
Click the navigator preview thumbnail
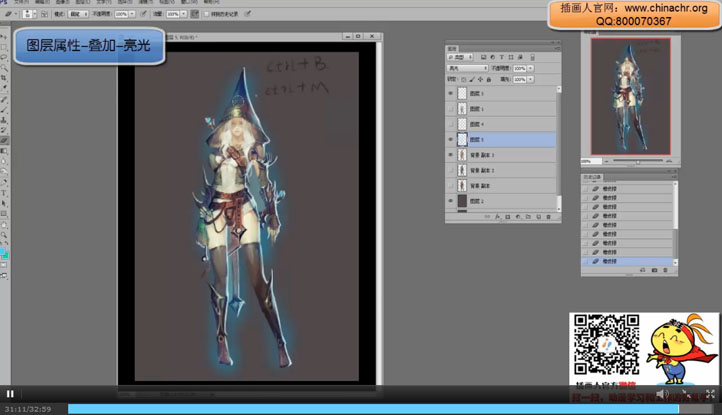click(630, 96)
